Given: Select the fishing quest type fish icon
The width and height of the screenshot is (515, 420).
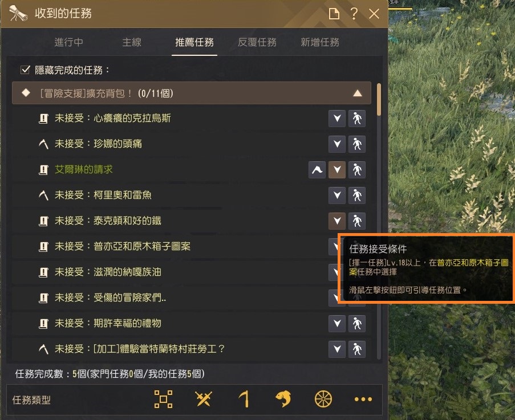Looking at the screenshot, I should [283, 399].
